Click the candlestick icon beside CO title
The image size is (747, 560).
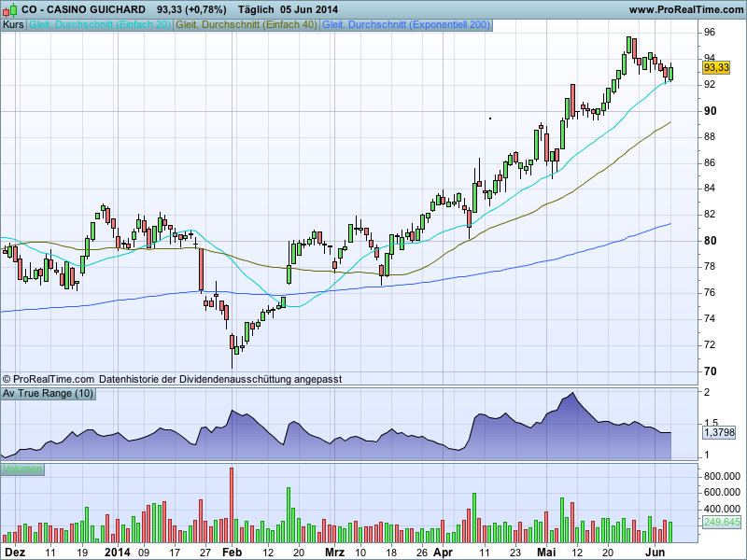(x=9, y=9)
